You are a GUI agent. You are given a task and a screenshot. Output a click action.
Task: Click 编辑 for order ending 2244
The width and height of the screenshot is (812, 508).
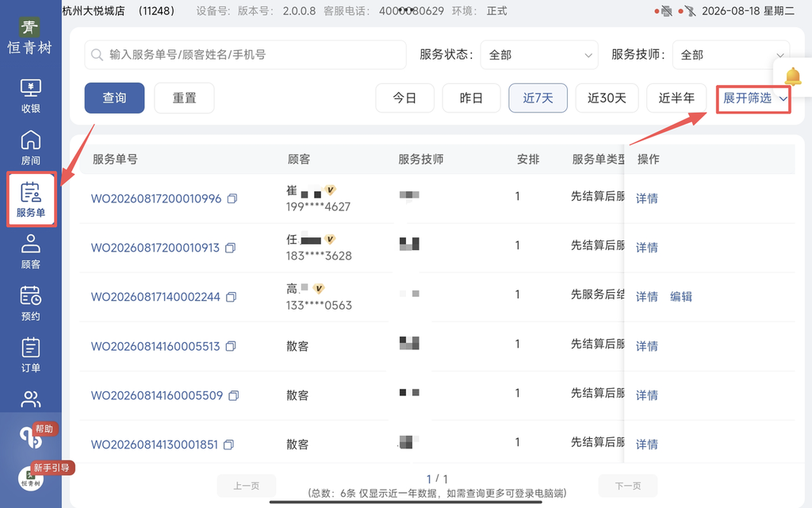point(681,297)
